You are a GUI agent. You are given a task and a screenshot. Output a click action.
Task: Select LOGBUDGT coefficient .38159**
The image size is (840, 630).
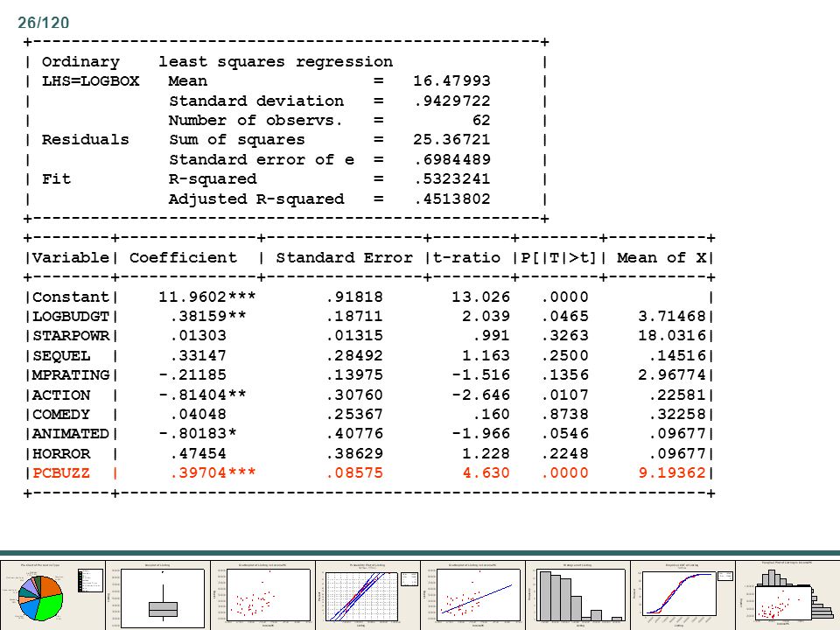click(208, 317)
